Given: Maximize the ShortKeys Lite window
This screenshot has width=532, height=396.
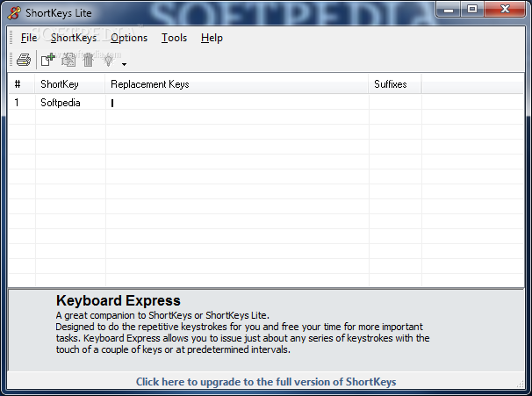Looking at the screenshot, I should 472,9.
